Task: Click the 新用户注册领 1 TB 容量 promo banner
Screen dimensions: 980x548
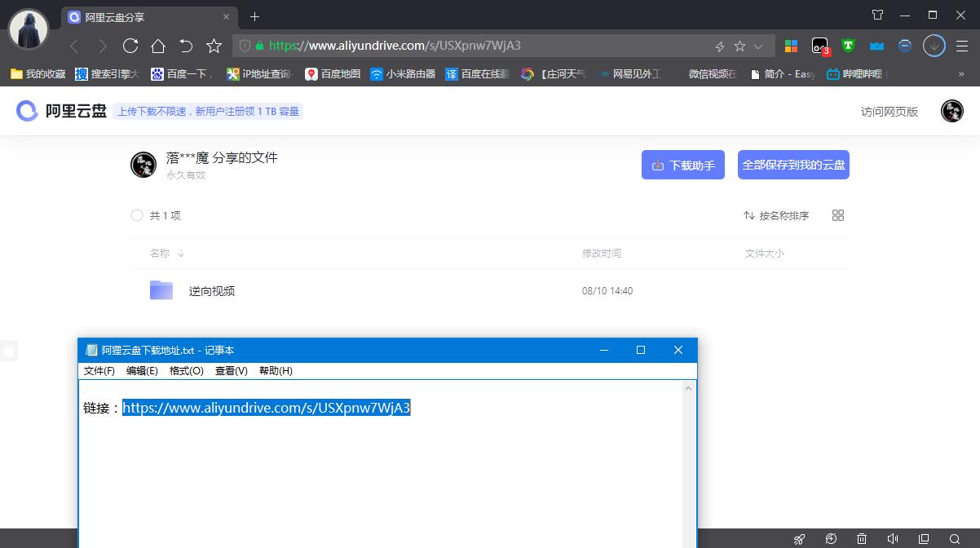Action: pyautogui.click(x=208, y=112)
